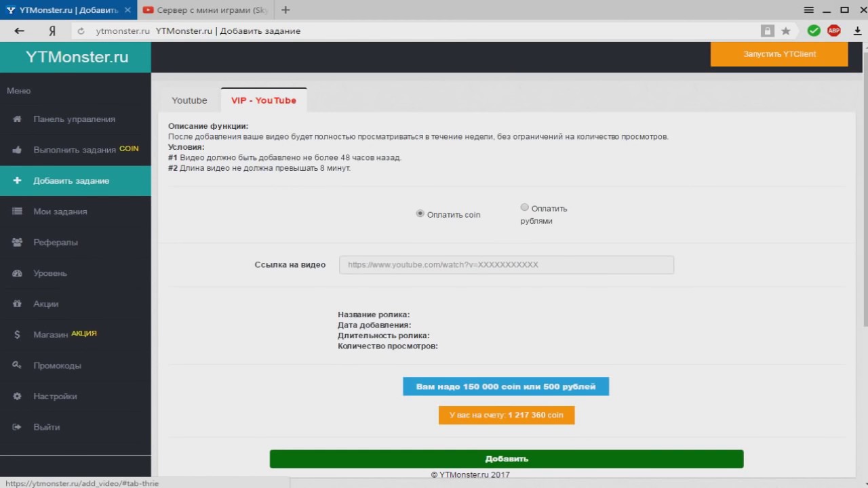Open the downloads arrow icon
Image resolution: width=868 pixels, height=488 pixels.
[x=858, y=30]
